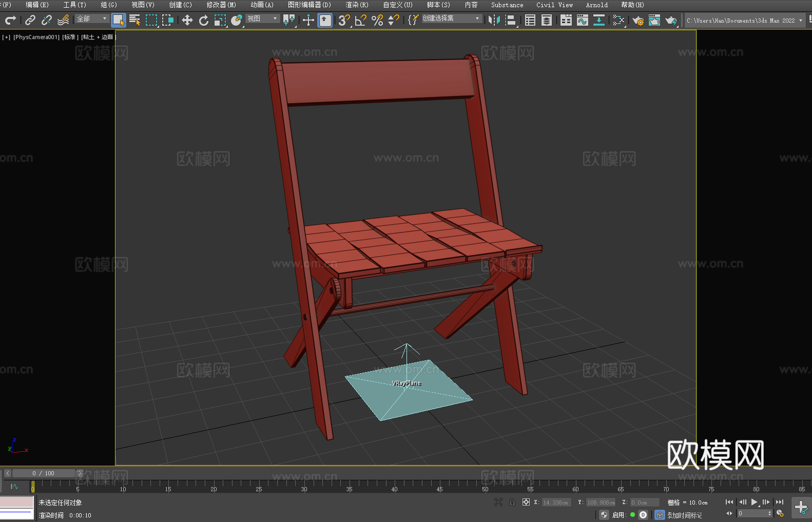Click the Bind to Space Warp icon
Viewport: 812px width, 522px height.
(63, 20)
